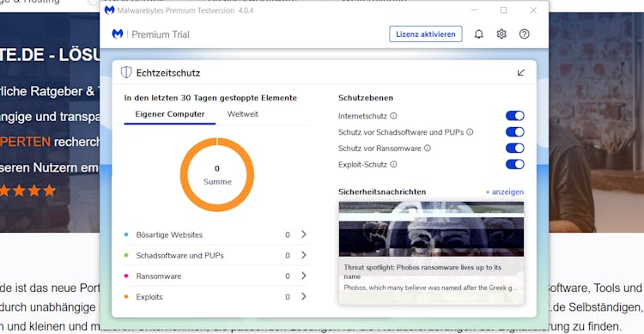Show info icon beside Internetschutz
Image resolution: width=644 pixels, height=334 pixels.
click(x=393, y=116)
